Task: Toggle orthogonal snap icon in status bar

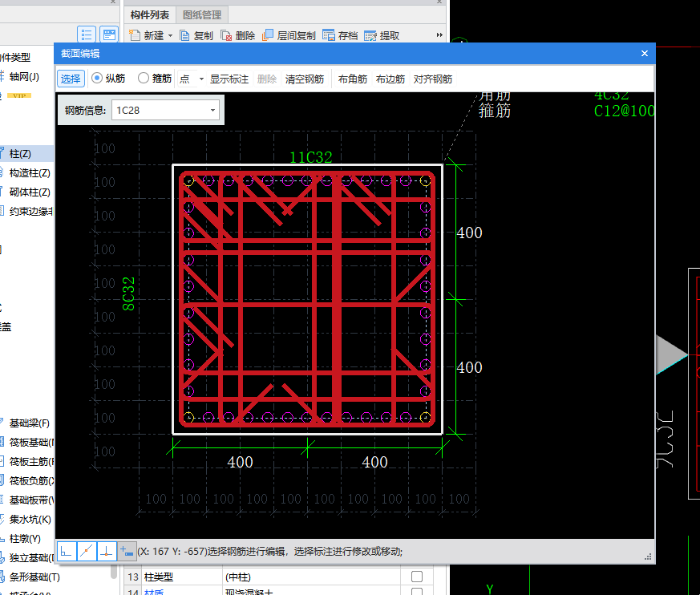Action: pos(67,551)
